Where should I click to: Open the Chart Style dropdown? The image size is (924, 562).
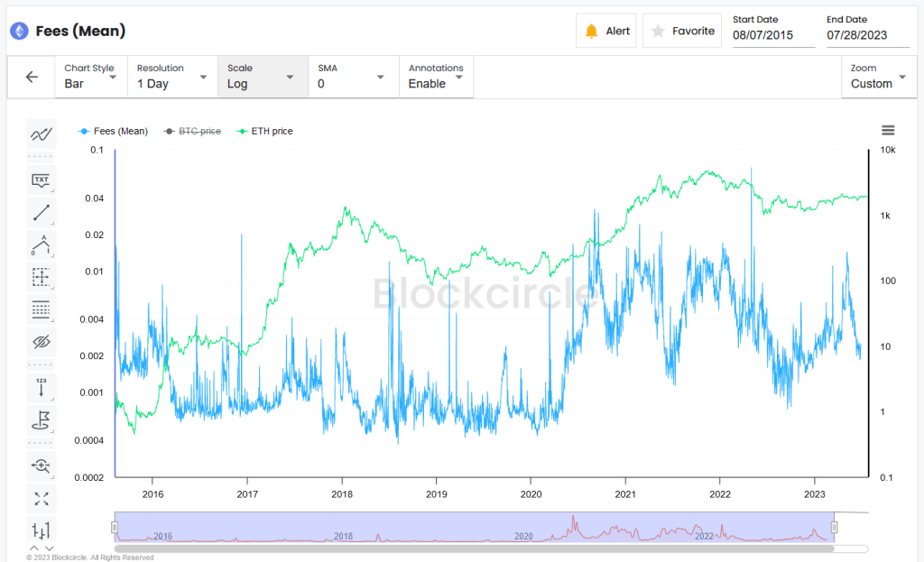pos(91,77)
